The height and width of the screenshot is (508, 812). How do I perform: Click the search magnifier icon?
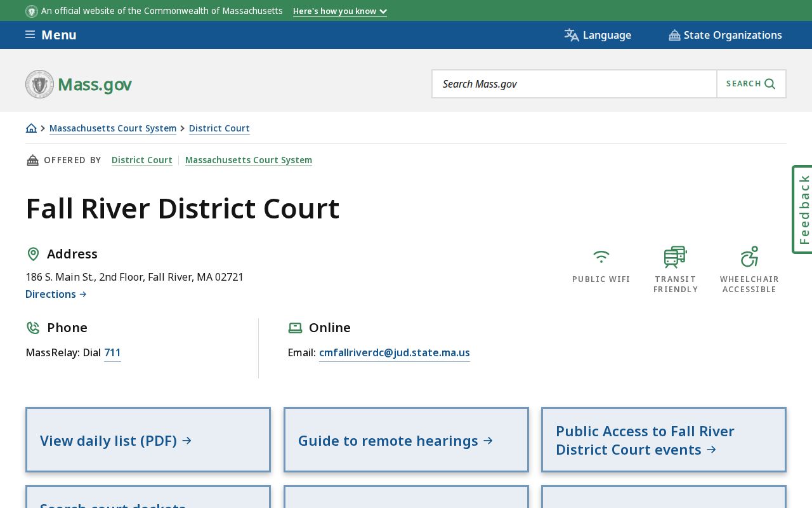(x=770, y=84)
